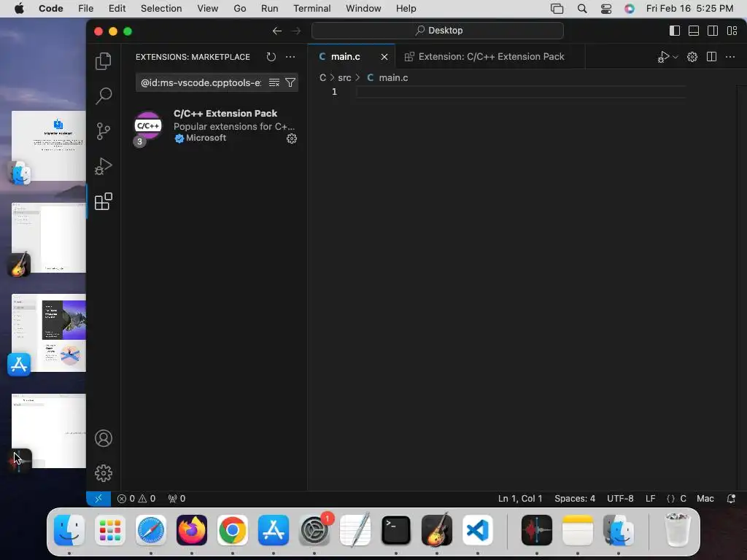Go forward with the navigation arrow

coord(296,31)
